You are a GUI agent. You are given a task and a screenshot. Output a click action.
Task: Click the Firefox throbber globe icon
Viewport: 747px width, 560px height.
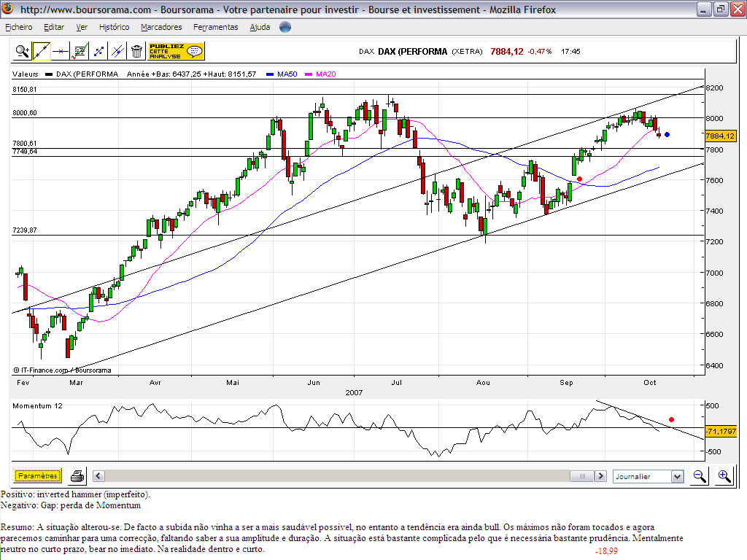[285, 27]
